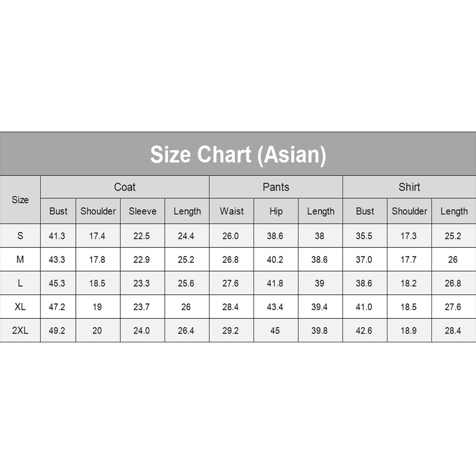The height and width of the screenshot is (476, 476).
Task: Select the 2XL size row label
Action: [x=20, y=330]
